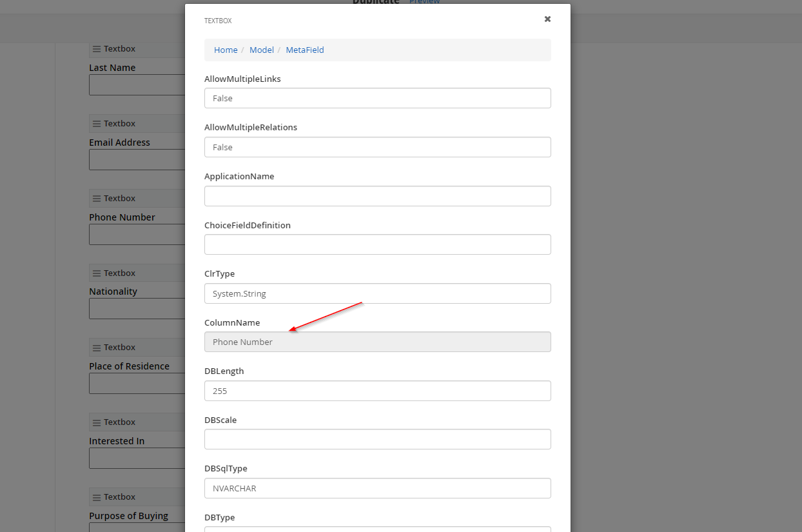The height and width of the screenshot is (532, 802).
Task: Open the Model breadcrumb link
Action: coord(262,50)
